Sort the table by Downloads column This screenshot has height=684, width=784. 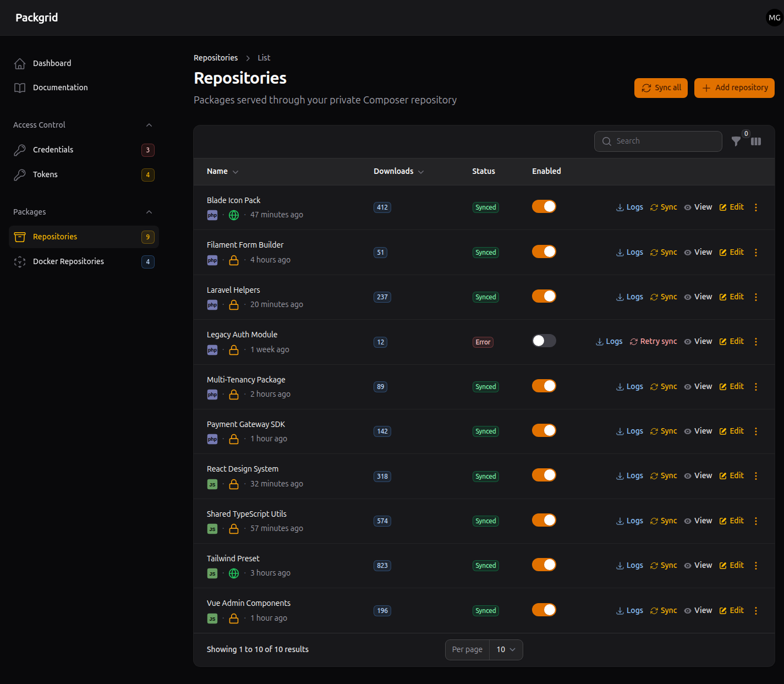[x=398, y=171]
